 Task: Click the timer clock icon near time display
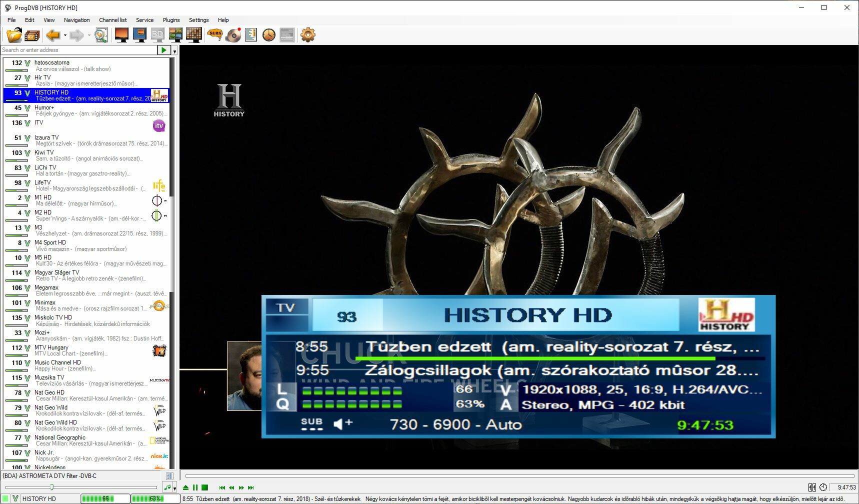(x=823, y=487)
